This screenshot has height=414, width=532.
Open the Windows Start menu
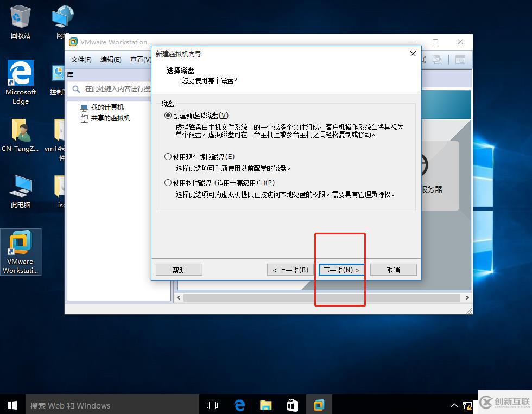pyautogui.click(x=12, y=405)
